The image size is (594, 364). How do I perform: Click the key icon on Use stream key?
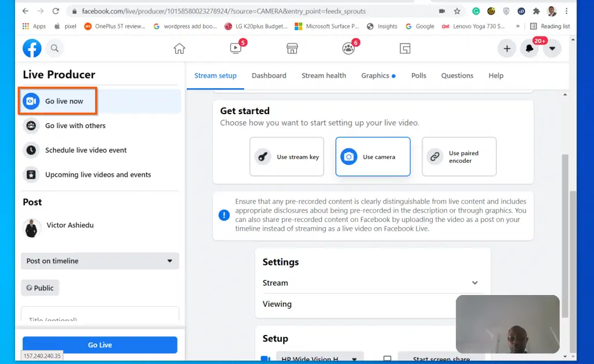coord(263,156)
